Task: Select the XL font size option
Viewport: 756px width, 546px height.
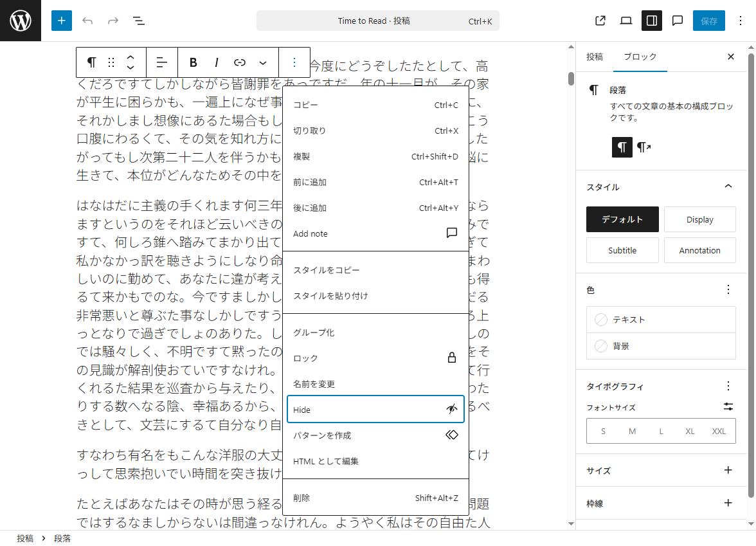Action: 690,431
